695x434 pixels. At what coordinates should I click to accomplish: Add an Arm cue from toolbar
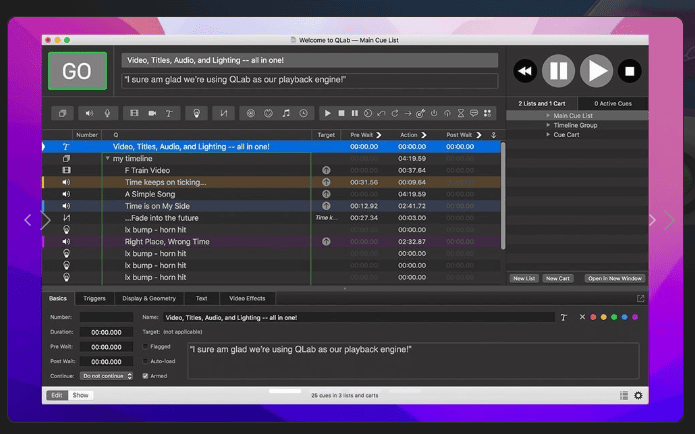pyautogui.click(x=434, y=113)
